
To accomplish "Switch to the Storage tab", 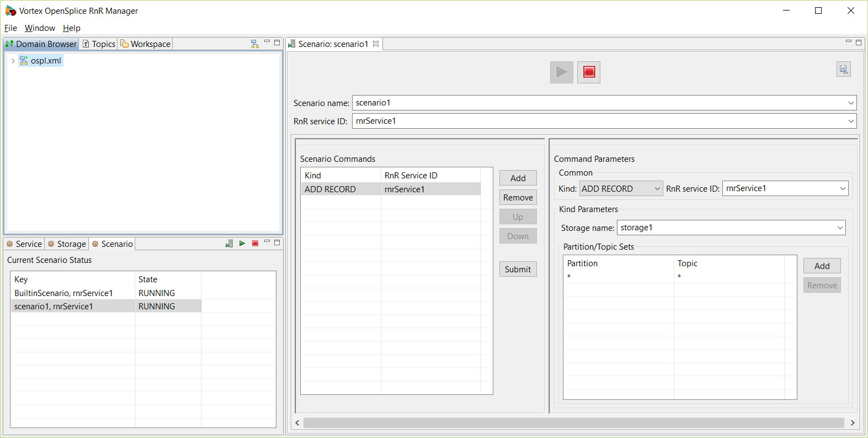I will (67, 244).
